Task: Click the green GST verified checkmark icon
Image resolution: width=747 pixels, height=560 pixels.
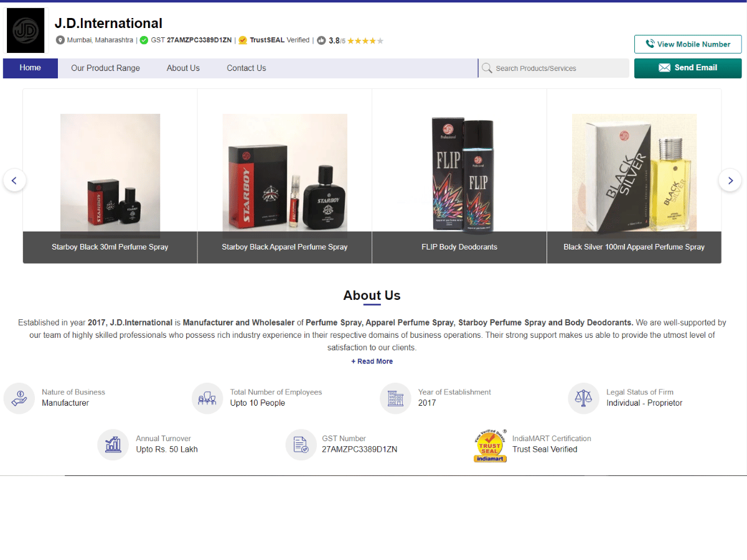Action: [x=143, y=40]
